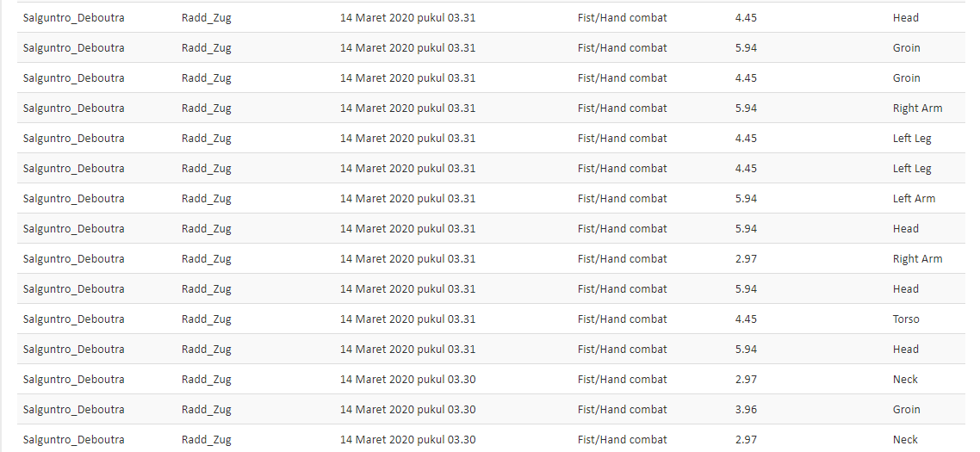
Task: Select the timestamp in the Torso row
Action: click(407, 319)
